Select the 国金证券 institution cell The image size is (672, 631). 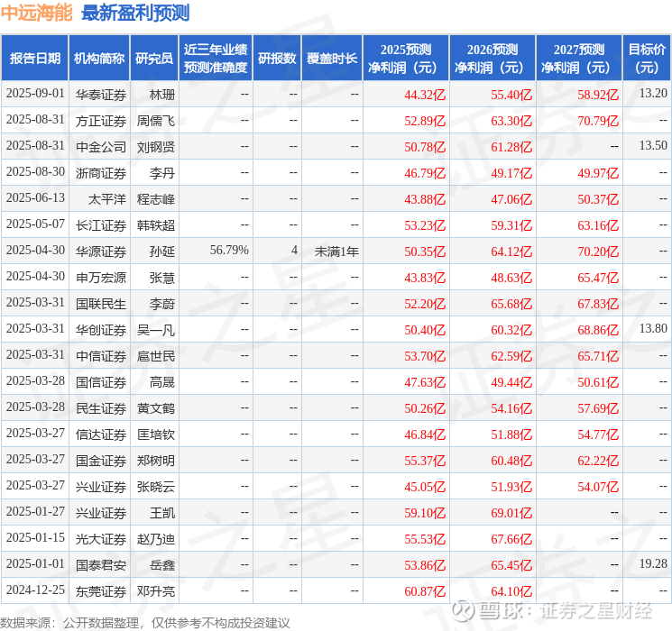(101, 461)
